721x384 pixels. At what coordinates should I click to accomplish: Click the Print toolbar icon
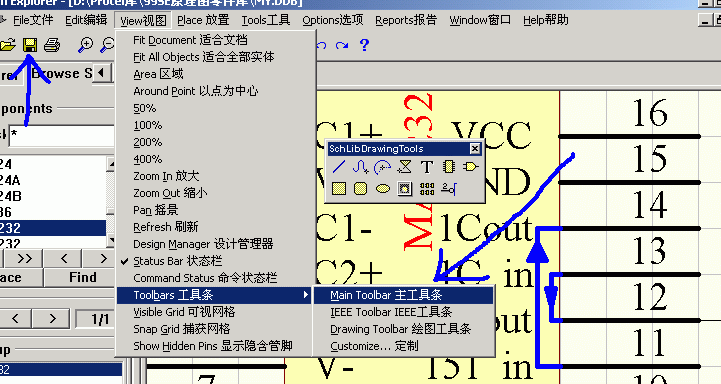[52, 45]
